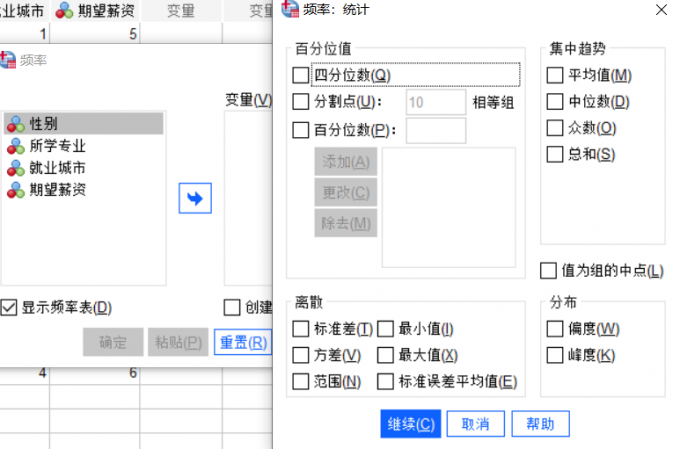Click the 百分位数 value input field
Image resolution: width=680 pixels, height=449 pixels.
[436, 131]
